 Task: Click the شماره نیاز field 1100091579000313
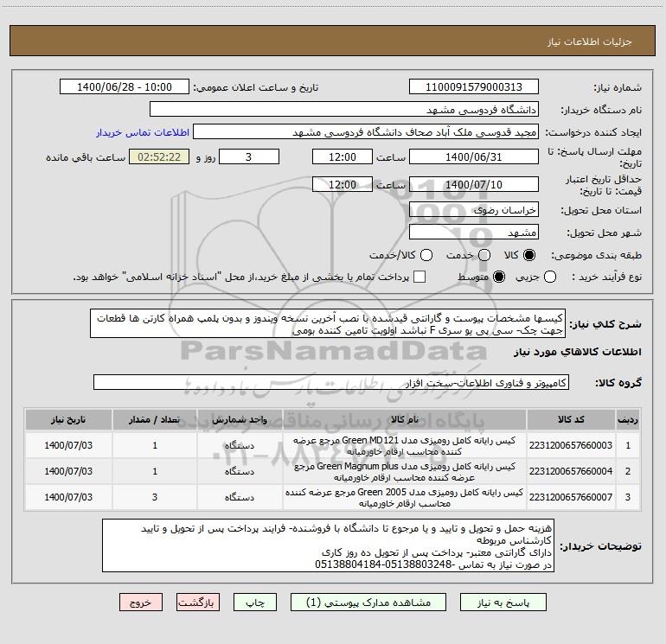pyautogui.click(x=474, y=87)
